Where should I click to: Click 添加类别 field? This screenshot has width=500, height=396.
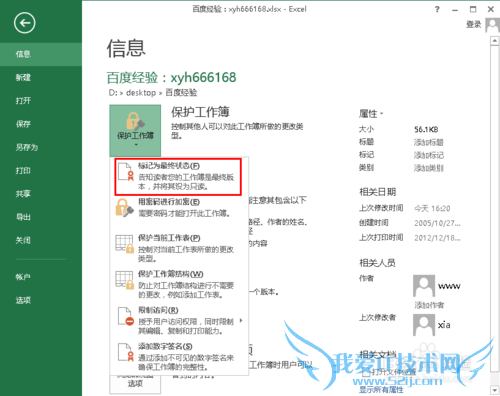[x=429, y=168]
